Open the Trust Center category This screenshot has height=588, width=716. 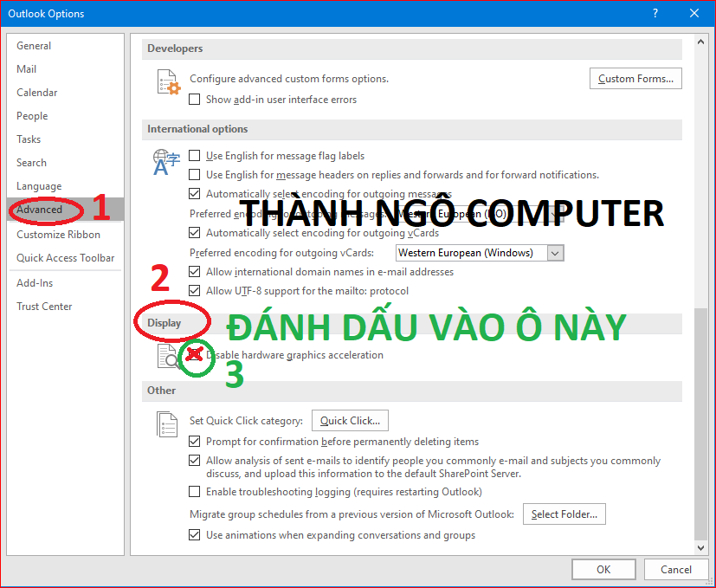pyautogui.click(x=44, y=307)
